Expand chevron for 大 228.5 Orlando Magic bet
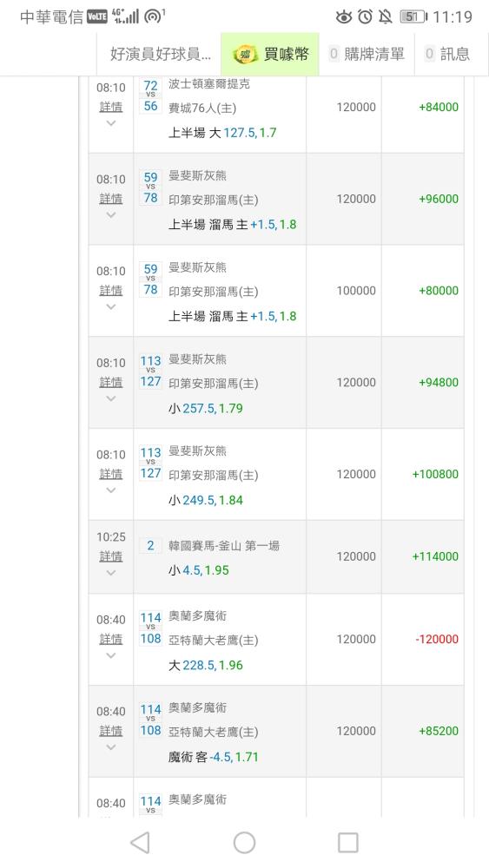 tap(111, 655)
